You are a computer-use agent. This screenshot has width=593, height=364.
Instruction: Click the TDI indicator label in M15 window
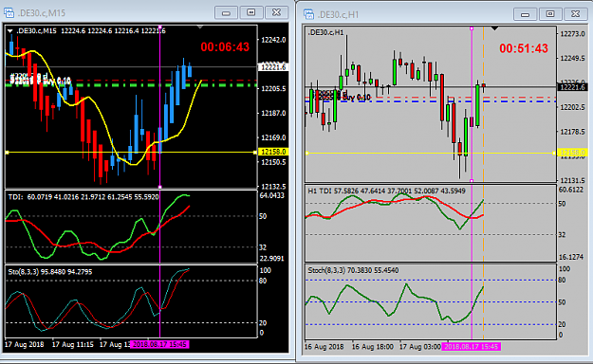tap(83, 197)
